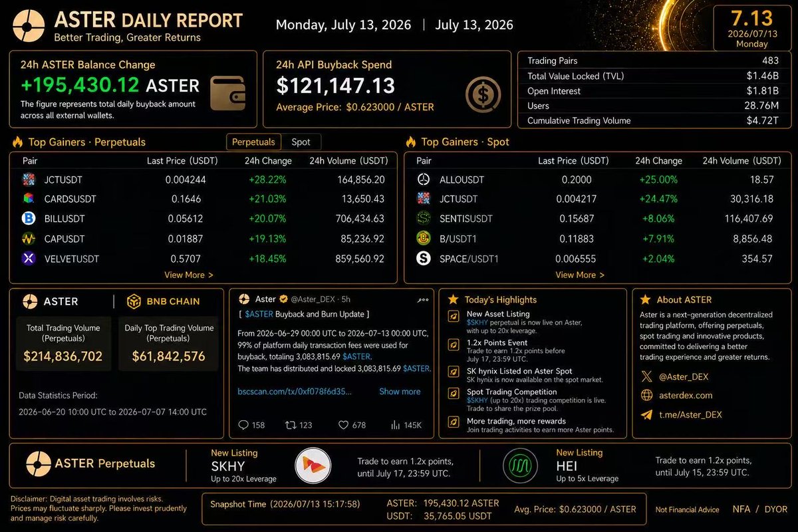798x532 pixels.
Task: Click View More under spot gainers
Action: 580,275
